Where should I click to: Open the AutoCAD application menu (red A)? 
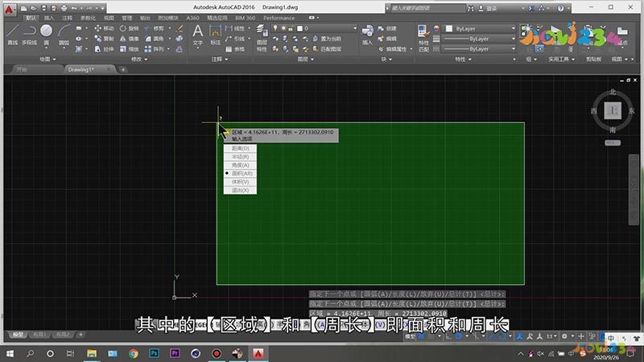pos(9,9)
